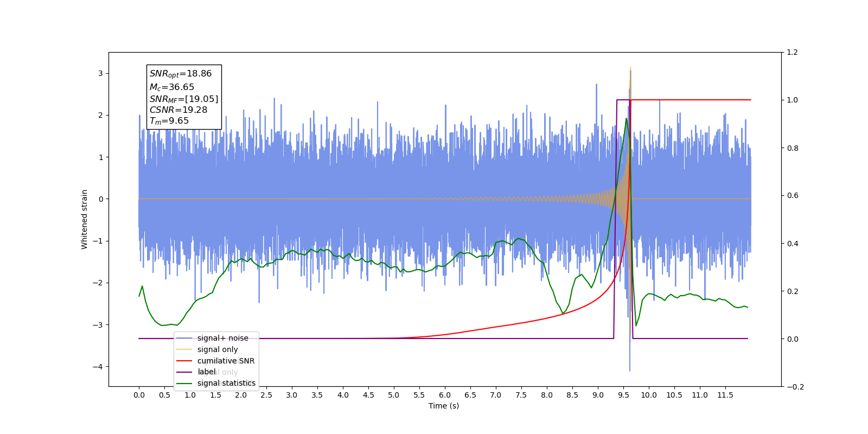Click the 7.5 tick on time axis
This screenshot has height=434, width=868.
click(x=521, y=395)
